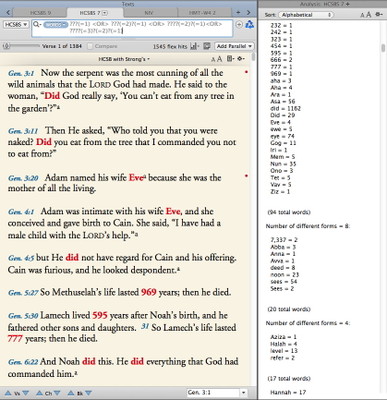Switch to the NIV tab
This screenshot has width=387, height=400.
[149, 13]
